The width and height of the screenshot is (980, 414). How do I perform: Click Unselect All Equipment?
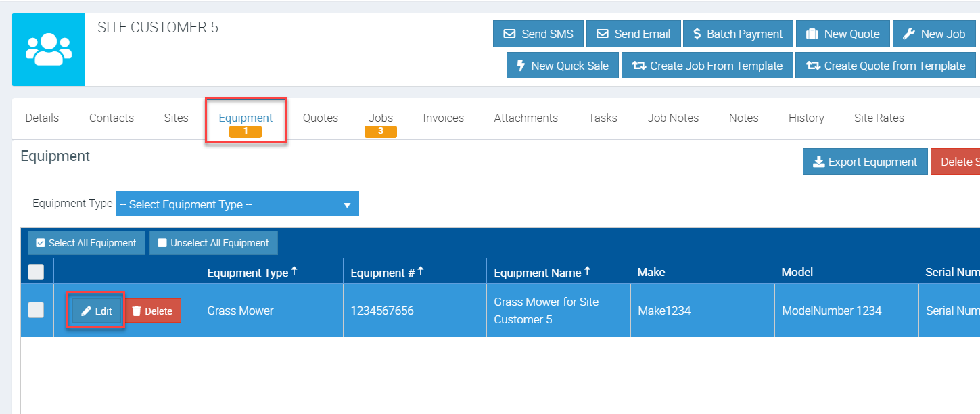(x=213, y=243)
